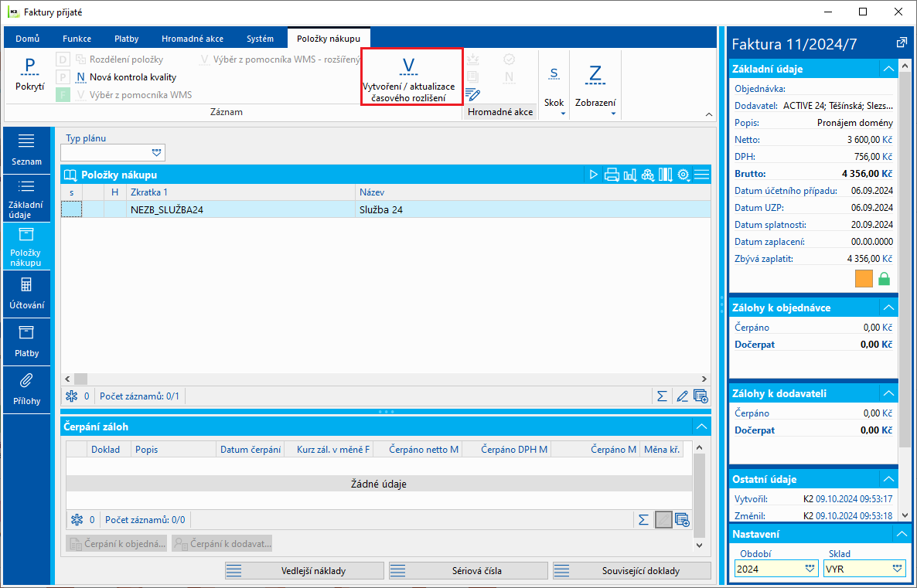Collapse the Zálohy k dodavateli panel

[x=888, y=393]
